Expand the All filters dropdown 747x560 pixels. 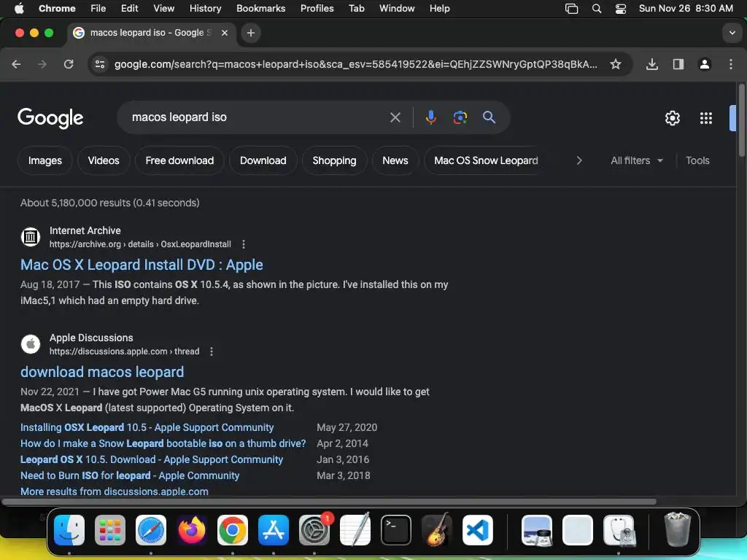[x=636, y=160]
